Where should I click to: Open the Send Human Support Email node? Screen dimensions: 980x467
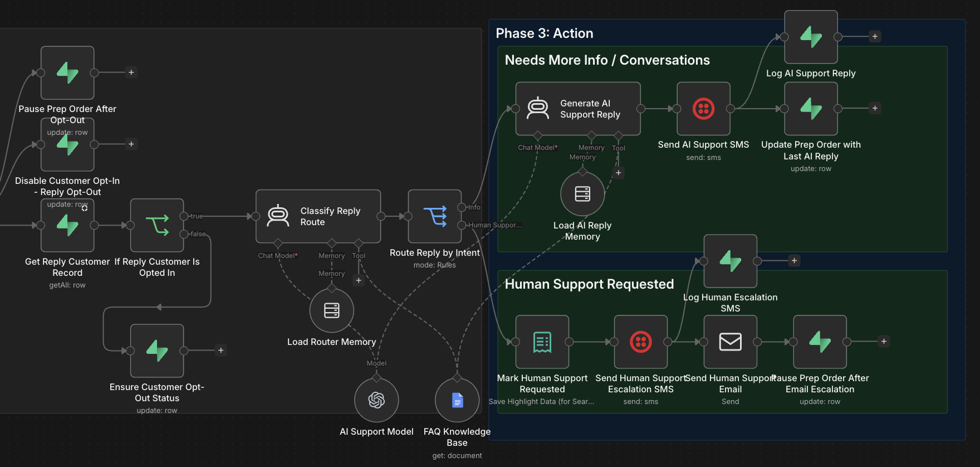click(x=731, y=342)
